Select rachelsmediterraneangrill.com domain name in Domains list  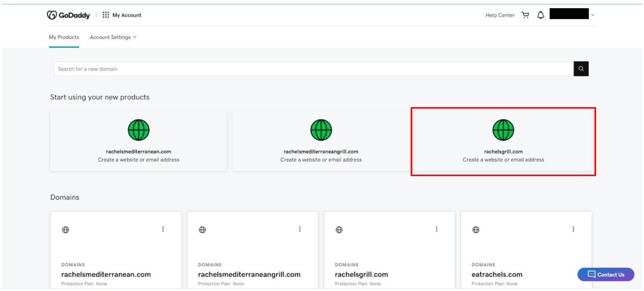point(249,275)
